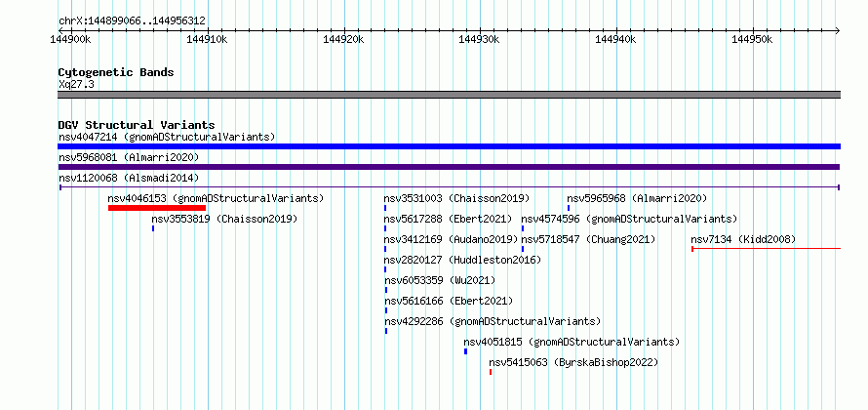Viewport: 868px width, 410px height.
Task: Click the 144900k ruler label
Action: [x=69, y=39]
